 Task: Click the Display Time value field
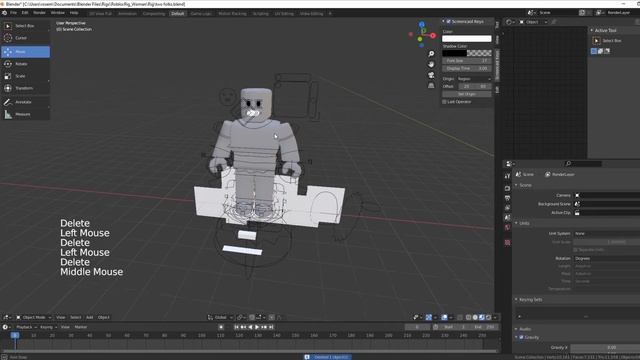pyautogui.click(x=467, y=69)
